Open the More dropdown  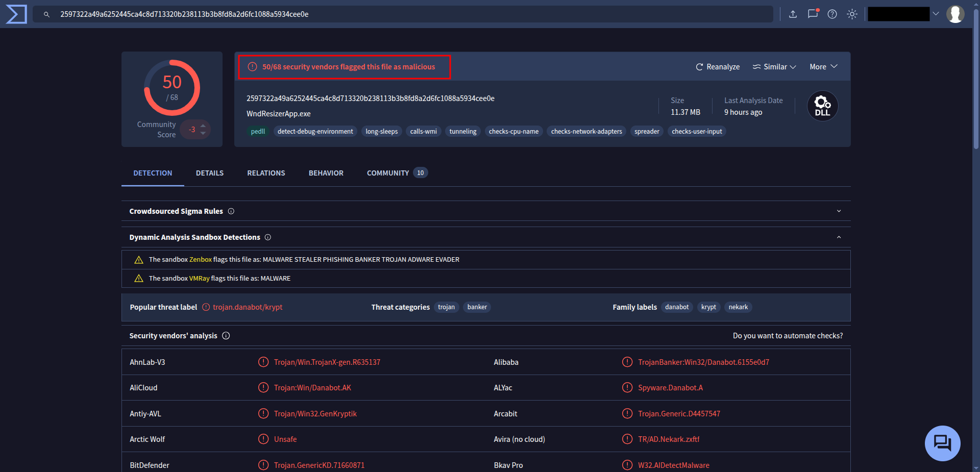(x=822, y=66)
